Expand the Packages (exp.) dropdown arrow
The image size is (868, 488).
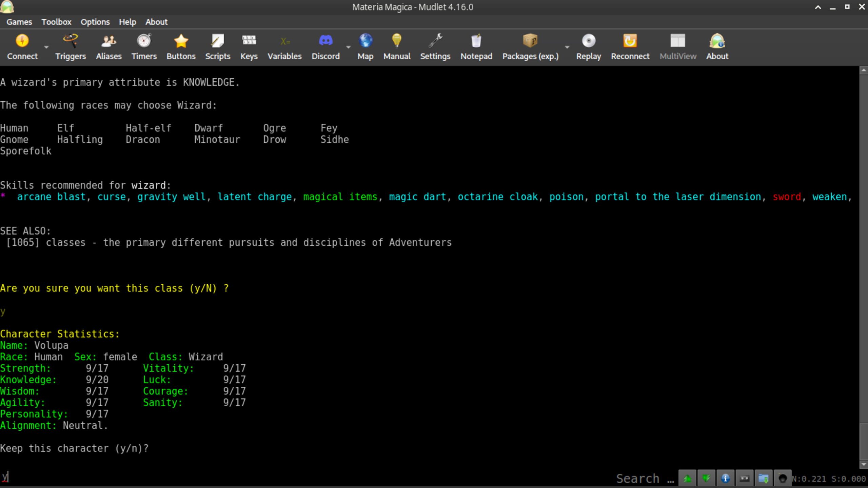coord(567,47)
